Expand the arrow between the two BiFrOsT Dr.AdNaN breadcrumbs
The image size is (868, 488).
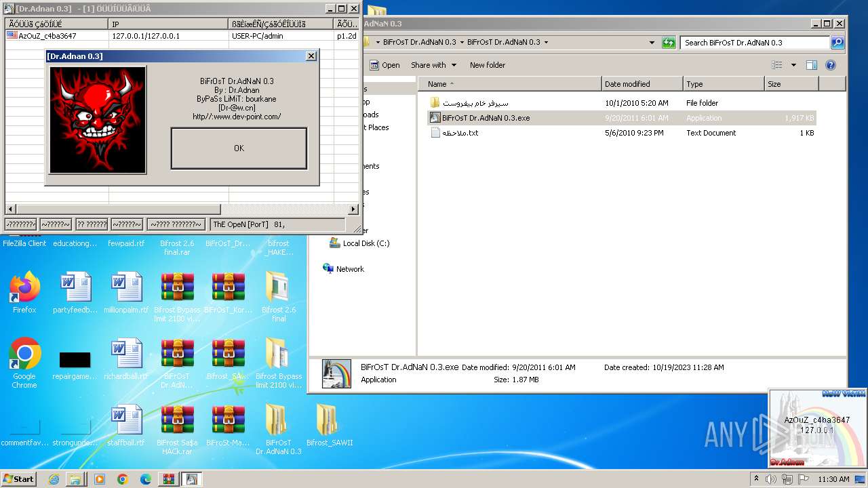[x=462, y=42]
